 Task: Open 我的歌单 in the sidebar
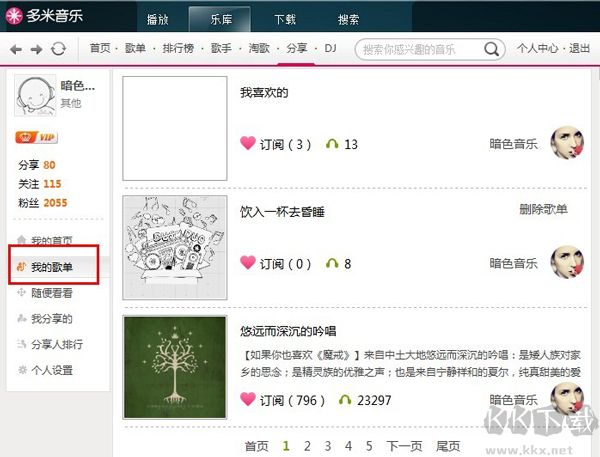click(52, 267)
